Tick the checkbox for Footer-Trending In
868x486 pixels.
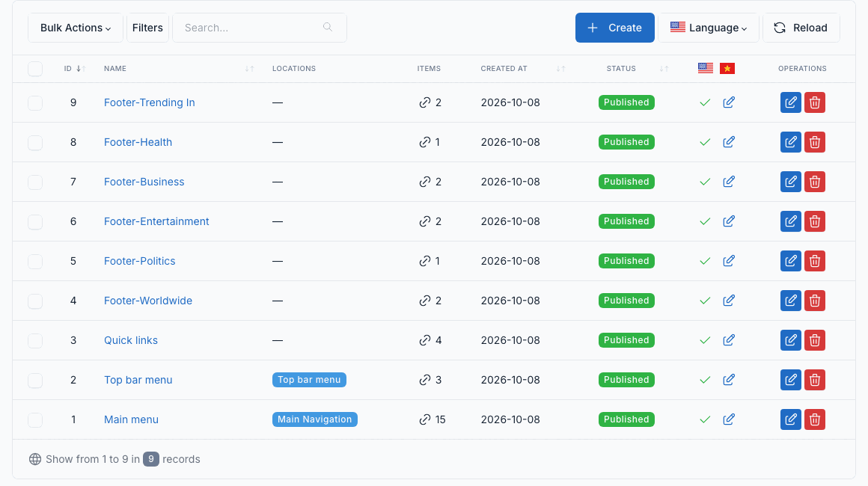coord(35,103)
